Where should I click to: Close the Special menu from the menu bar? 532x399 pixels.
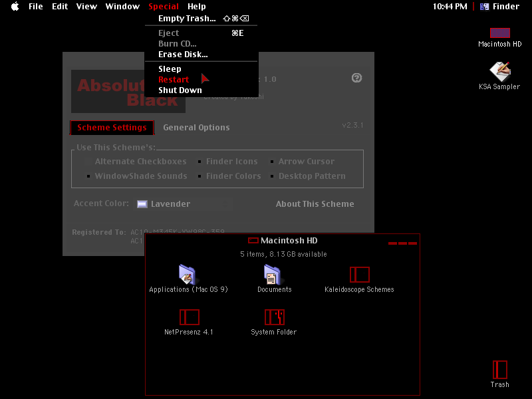pos(164,7)
